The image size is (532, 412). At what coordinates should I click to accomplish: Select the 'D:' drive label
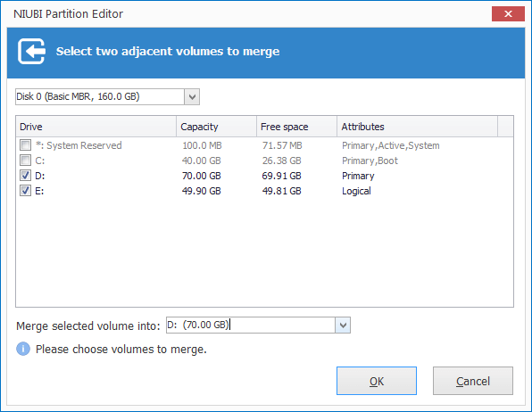pos(40,176)
